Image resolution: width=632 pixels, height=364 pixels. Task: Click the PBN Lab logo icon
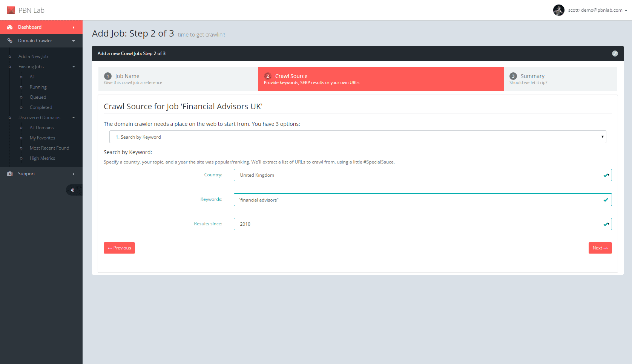pos(11,10)
